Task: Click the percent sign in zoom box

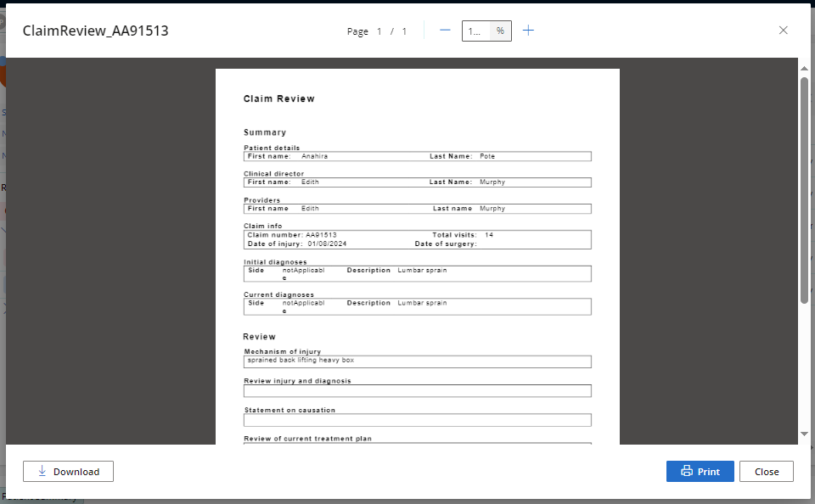Action: tap(500, 31)
